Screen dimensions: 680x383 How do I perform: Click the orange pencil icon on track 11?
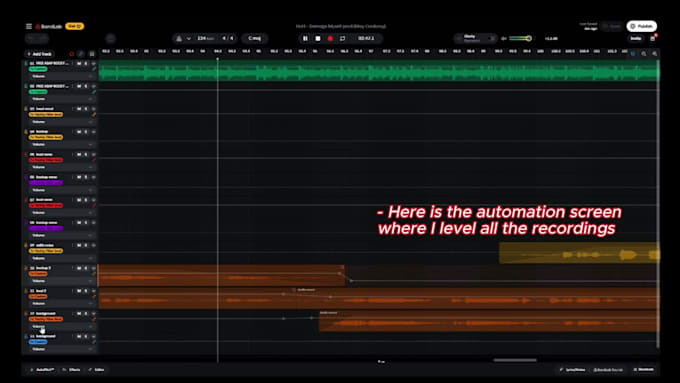click(x=94, y=297)
